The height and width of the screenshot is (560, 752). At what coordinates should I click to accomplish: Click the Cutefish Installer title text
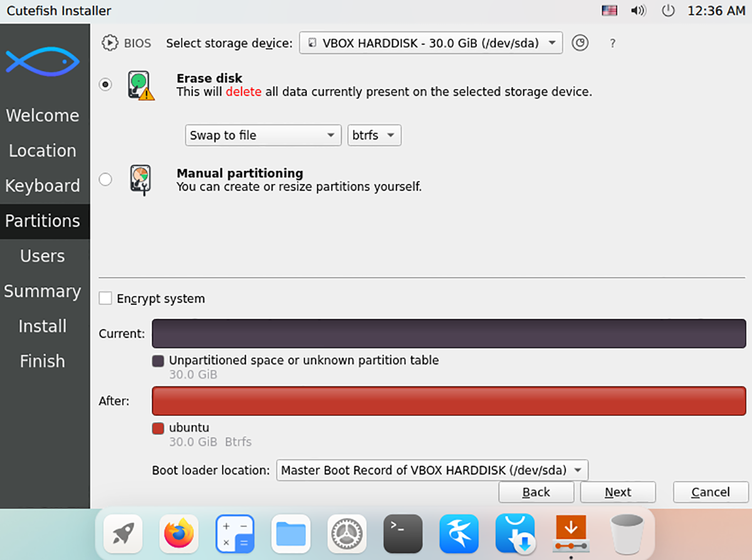[59, 11]
